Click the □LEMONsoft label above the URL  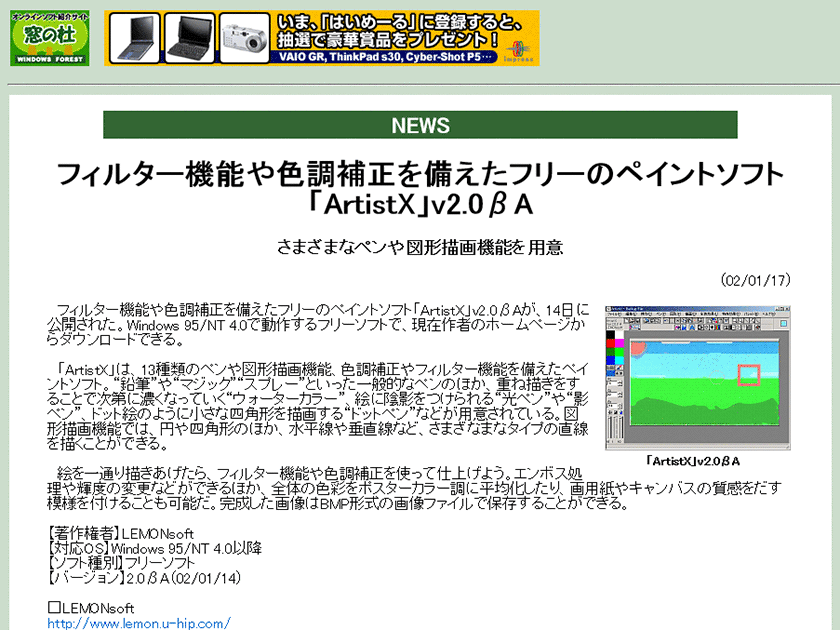coord(91,608)
